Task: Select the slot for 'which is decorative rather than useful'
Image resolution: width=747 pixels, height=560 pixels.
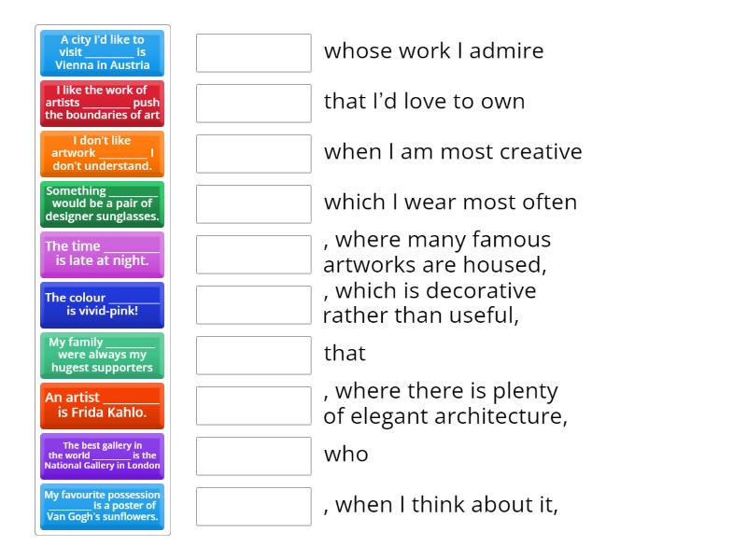Action: click(254, 305)
